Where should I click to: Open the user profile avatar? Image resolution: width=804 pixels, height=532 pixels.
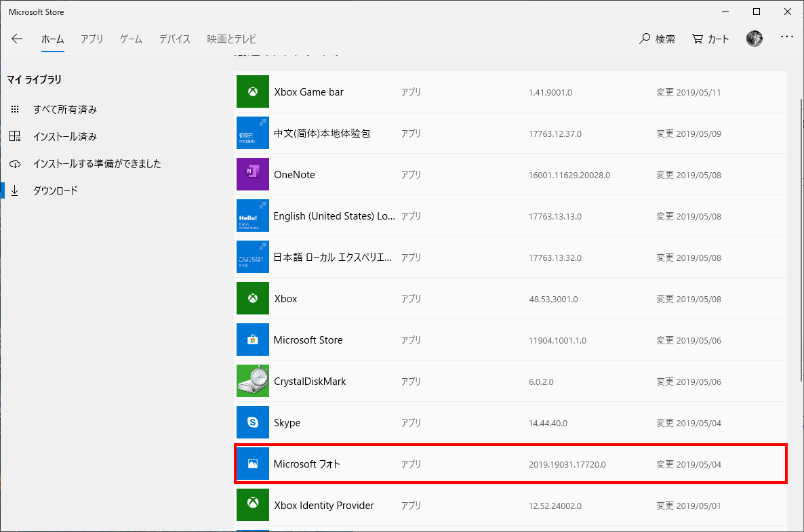click(755, 39)
